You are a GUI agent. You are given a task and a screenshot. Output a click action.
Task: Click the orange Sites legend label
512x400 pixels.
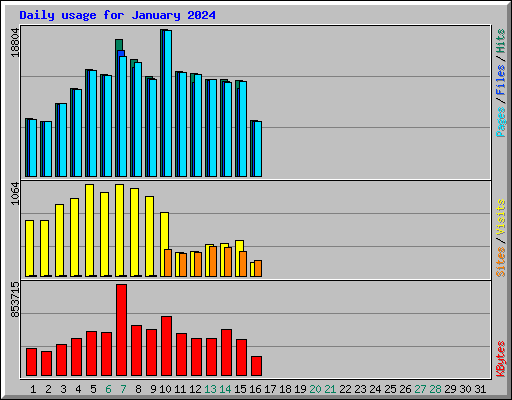[x=501, y=262]
